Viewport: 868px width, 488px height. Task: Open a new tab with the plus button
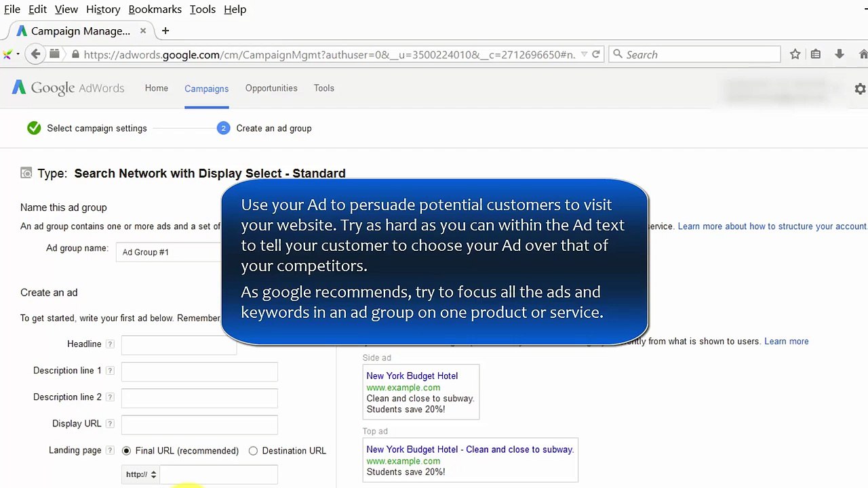(165, 30)
